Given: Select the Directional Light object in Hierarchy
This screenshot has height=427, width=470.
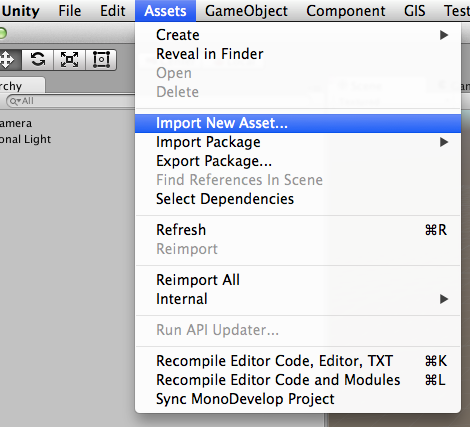Looking at the screenshot, I should pos(25,139).
